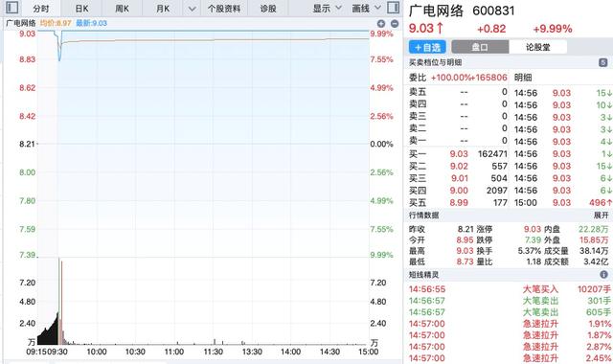The width and height of the screenshot is (613, 364).
Task: Expand market data with 展开
Action: [602, 216]
